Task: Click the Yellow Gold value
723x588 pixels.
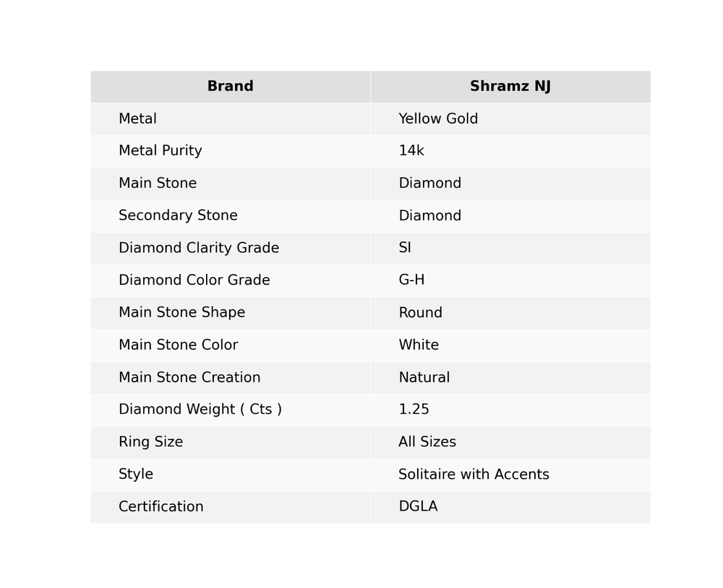Action: click(x=437, y=119)
